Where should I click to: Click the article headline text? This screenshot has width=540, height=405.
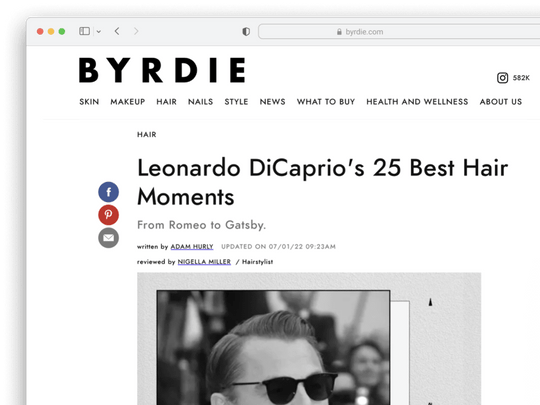tap(323, 182)
